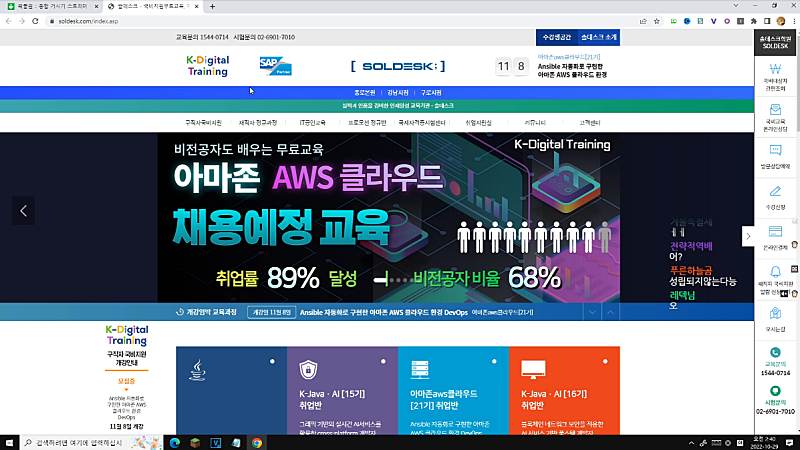Click the soldesk.com address bar
Screen dimensions: 800x450
click(342, 21)
